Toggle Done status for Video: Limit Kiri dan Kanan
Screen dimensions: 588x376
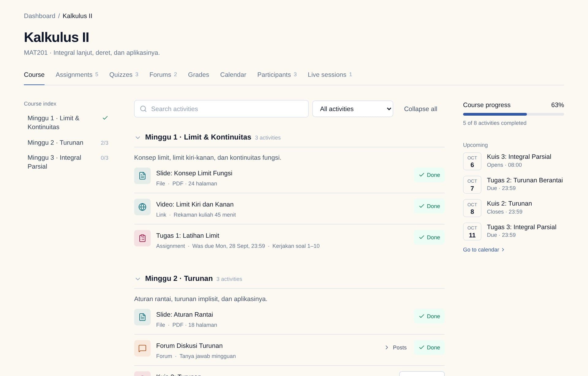coord(429,206)
